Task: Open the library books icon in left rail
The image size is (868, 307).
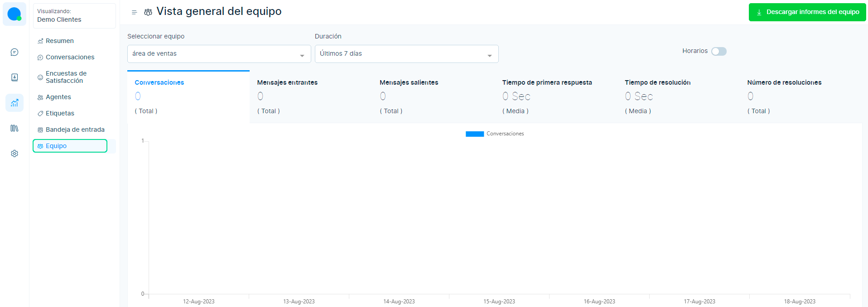Action: coord(14,128)
